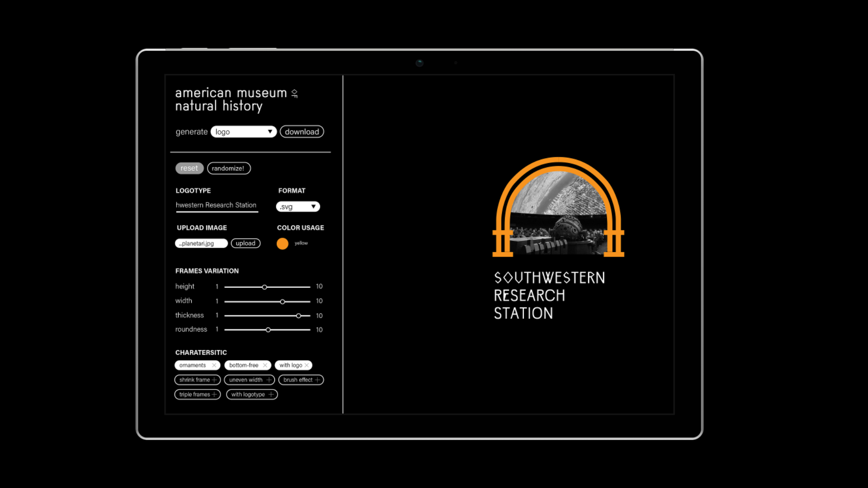Click the logotype text input field
The height and width of the screenshot is (488, 868).
pyautogui.click(x=217, y=205)
